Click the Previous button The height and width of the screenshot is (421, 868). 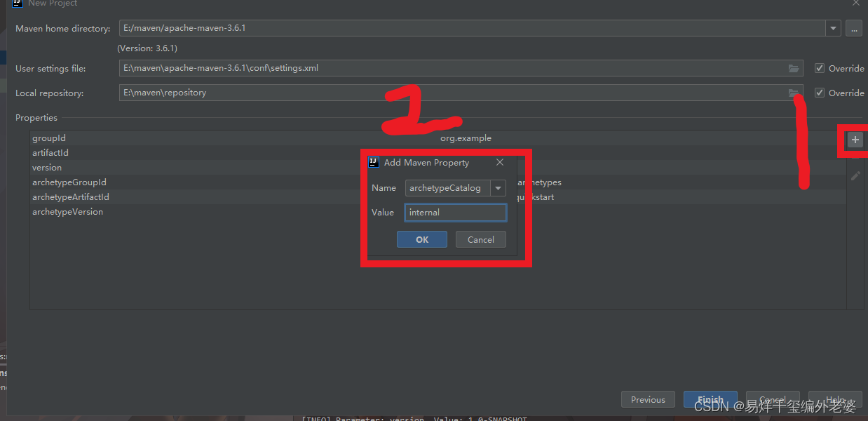point(648,399)
